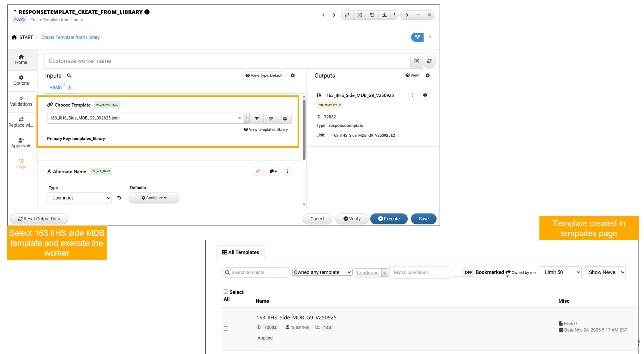The image size is (644, 354).
Task: Check the Select All checkbox
Action: [x=226, y=292]
